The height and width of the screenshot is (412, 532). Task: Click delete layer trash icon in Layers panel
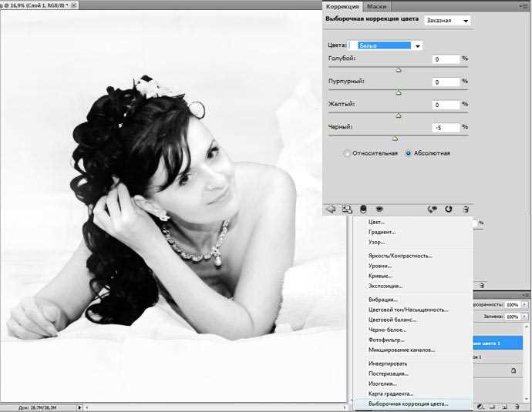pos(517,407)
